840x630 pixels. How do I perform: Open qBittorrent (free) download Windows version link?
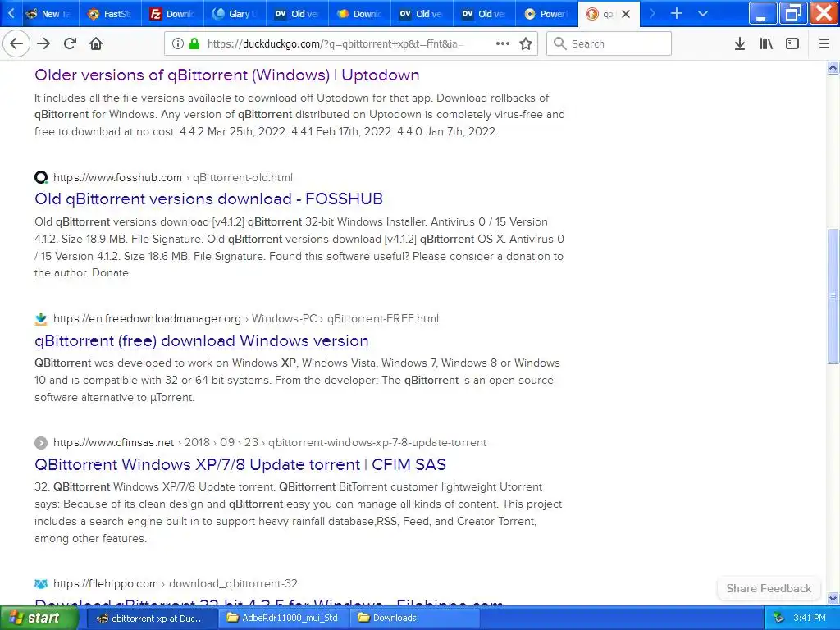point(202,340)
